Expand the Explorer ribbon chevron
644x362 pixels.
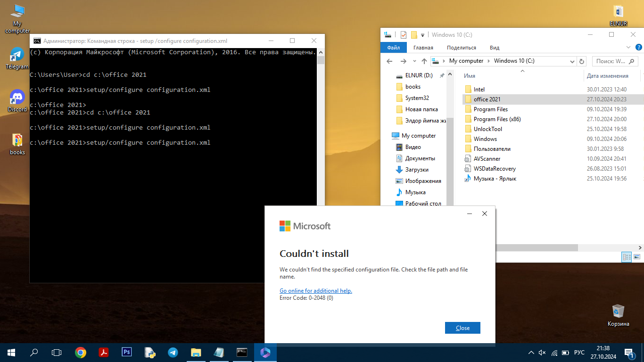[628, 47]
